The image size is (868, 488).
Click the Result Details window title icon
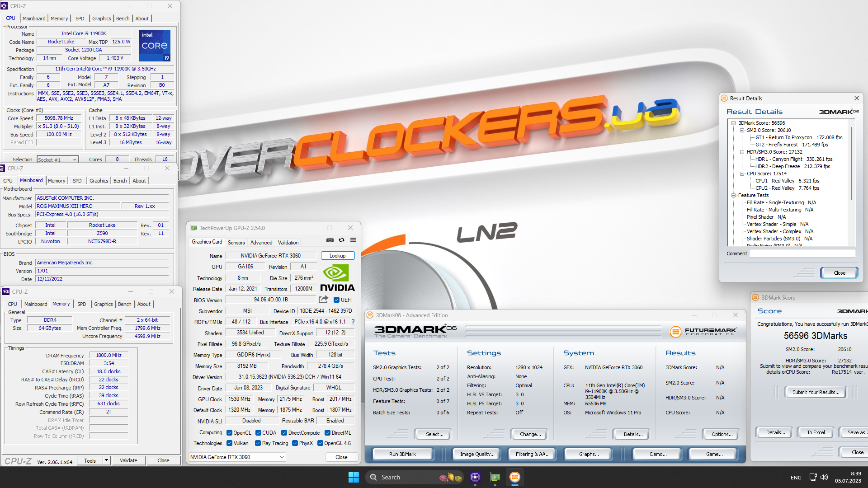[724, 98]
